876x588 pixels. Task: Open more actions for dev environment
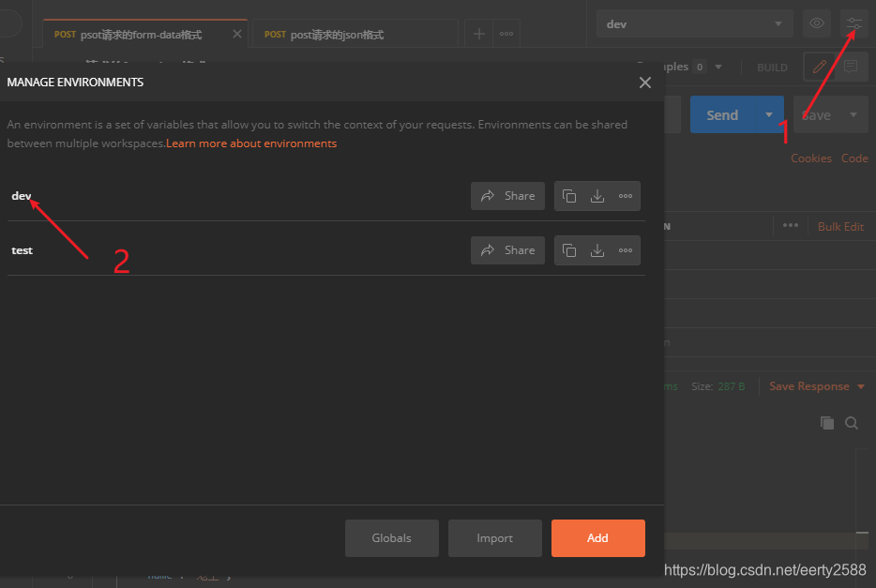[626, 196]
